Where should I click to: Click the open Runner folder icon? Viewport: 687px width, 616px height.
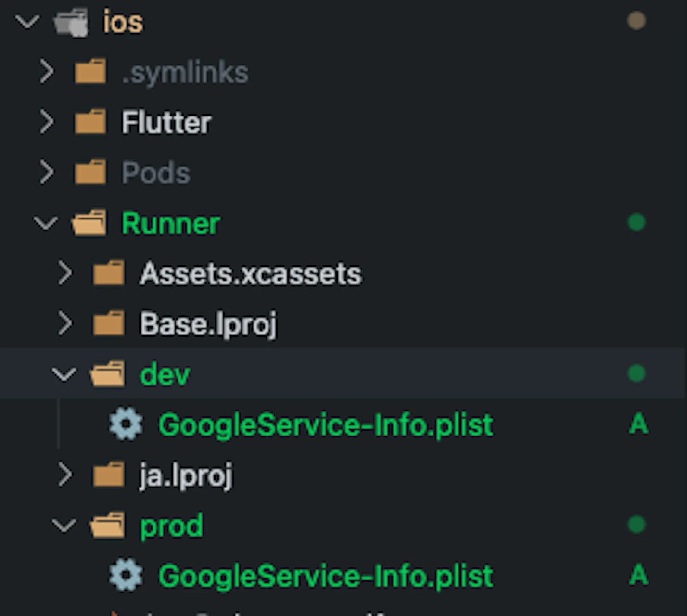tap(89, 223)
